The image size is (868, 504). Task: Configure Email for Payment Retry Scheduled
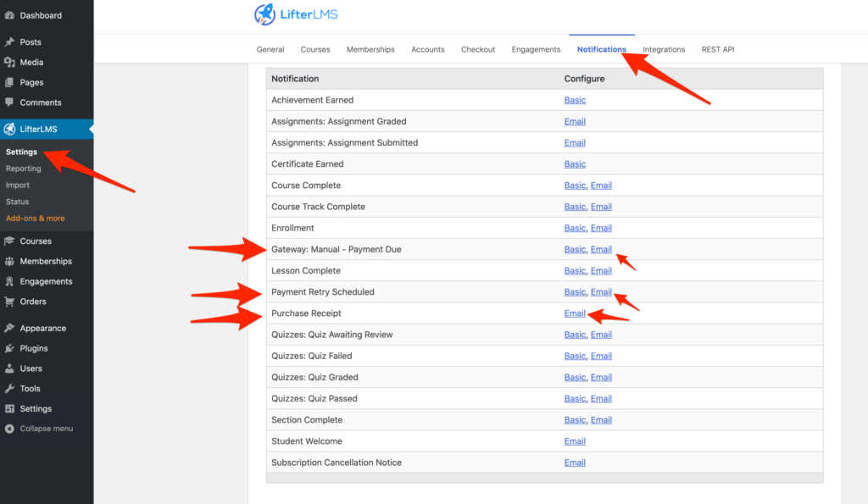pos(601,292)
